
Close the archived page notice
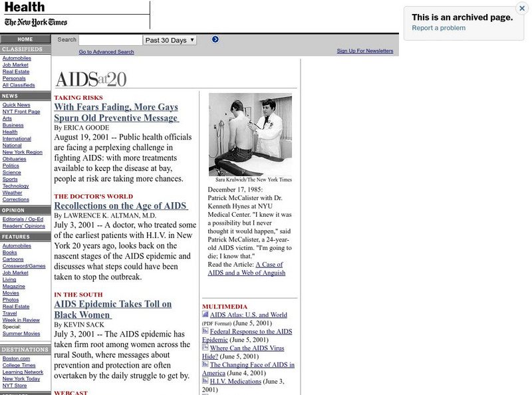522,9
